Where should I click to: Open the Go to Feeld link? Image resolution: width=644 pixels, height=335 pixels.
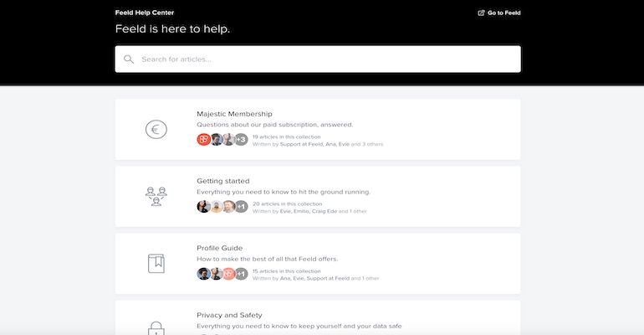pyautogui.click(x=499, y=13)
